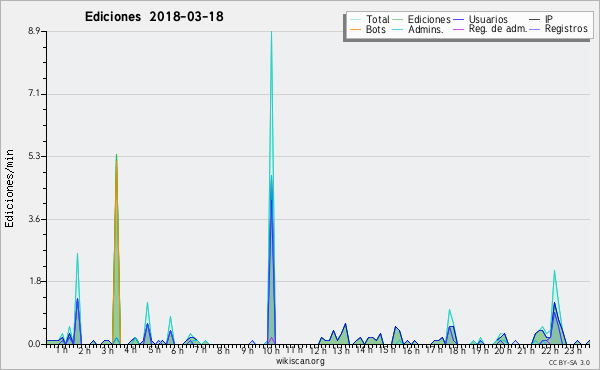The width and height of the screenshot is (600, 370).
Task: Click the Ediciones/min axis title
Action: (9, 188)
